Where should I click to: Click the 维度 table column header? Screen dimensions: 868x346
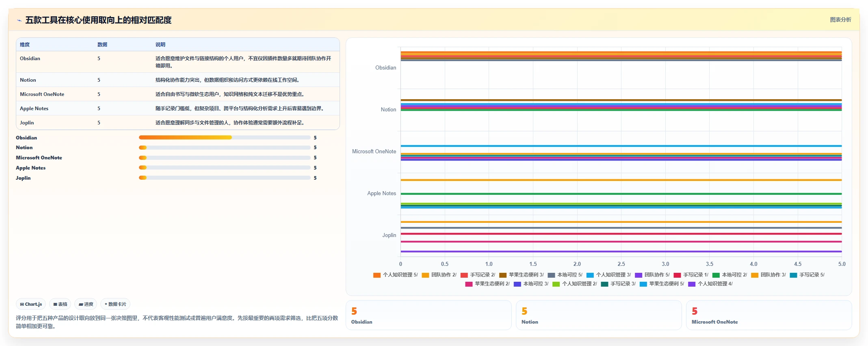pyautogui.click(x=25, y=45)
